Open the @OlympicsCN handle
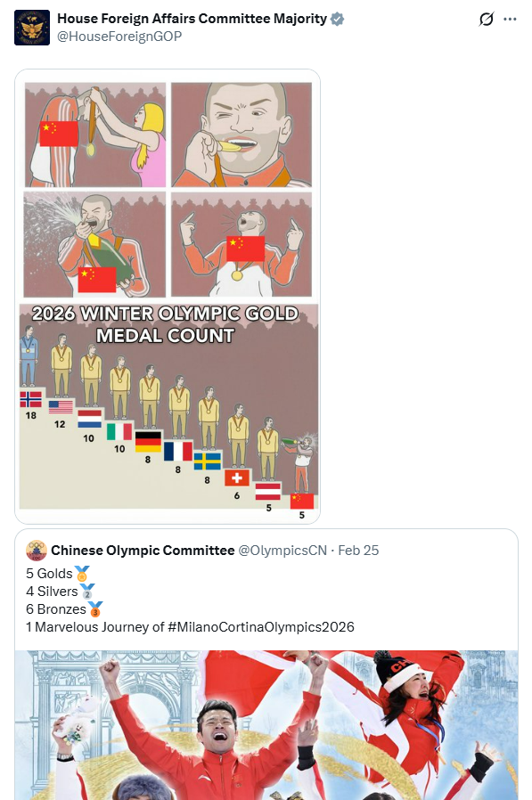The width and height of the screenshot is (532, 800). coord(282,551)
